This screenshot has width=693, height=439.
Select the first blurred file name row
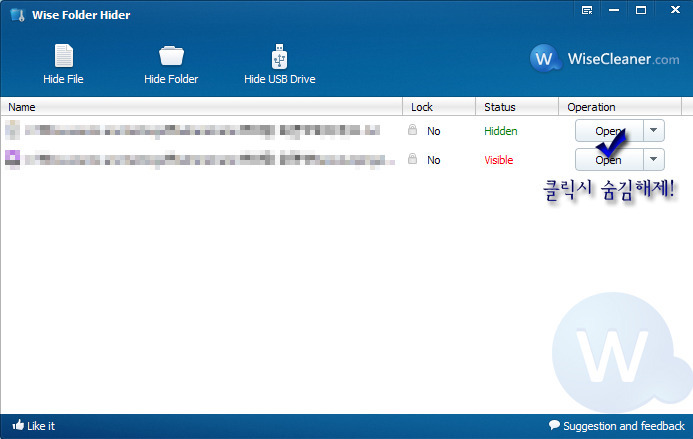click(x=202, y=130)
